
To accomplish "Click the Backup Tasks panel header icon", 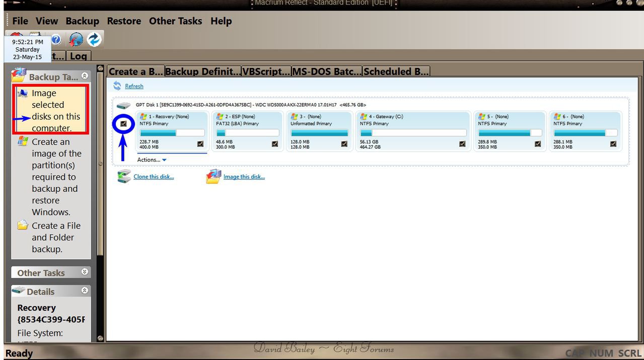I will [18, 76].
